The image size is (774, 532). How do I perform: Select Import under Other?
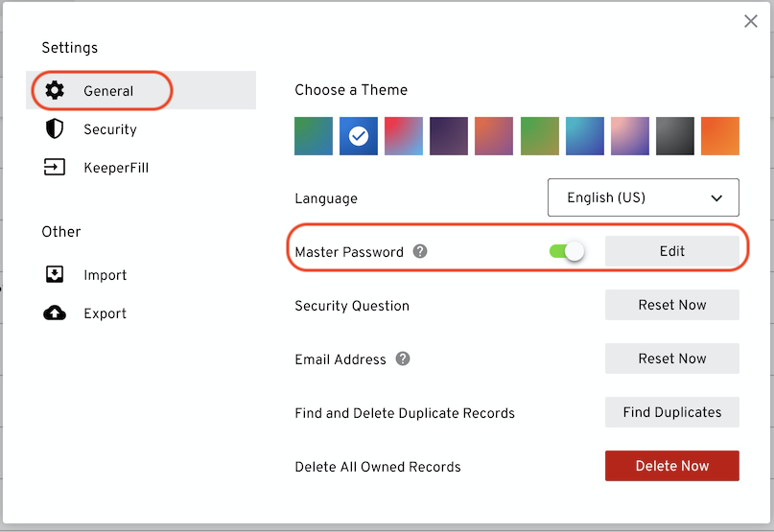click(141, 274)
